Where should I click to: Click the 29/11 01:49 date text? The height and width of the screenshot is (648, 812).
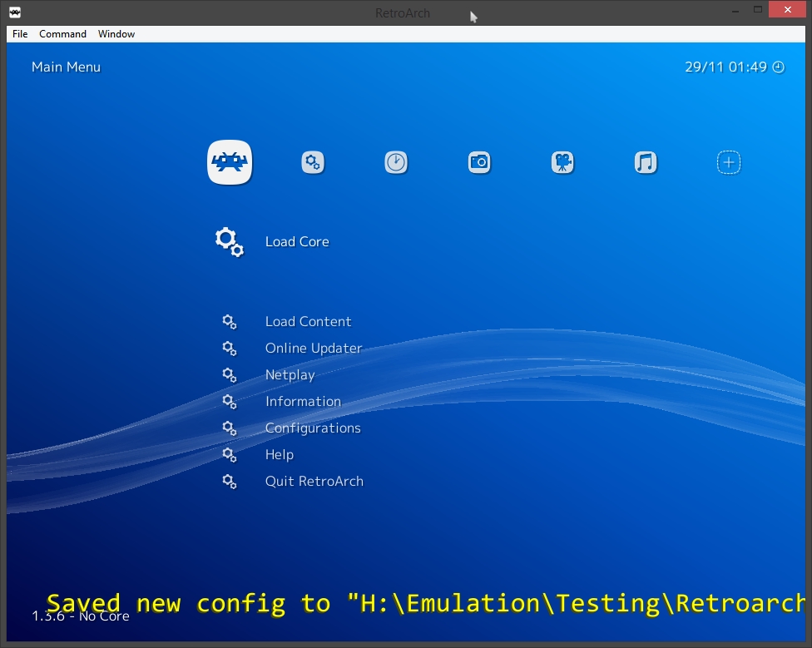(x=725, y=67)
